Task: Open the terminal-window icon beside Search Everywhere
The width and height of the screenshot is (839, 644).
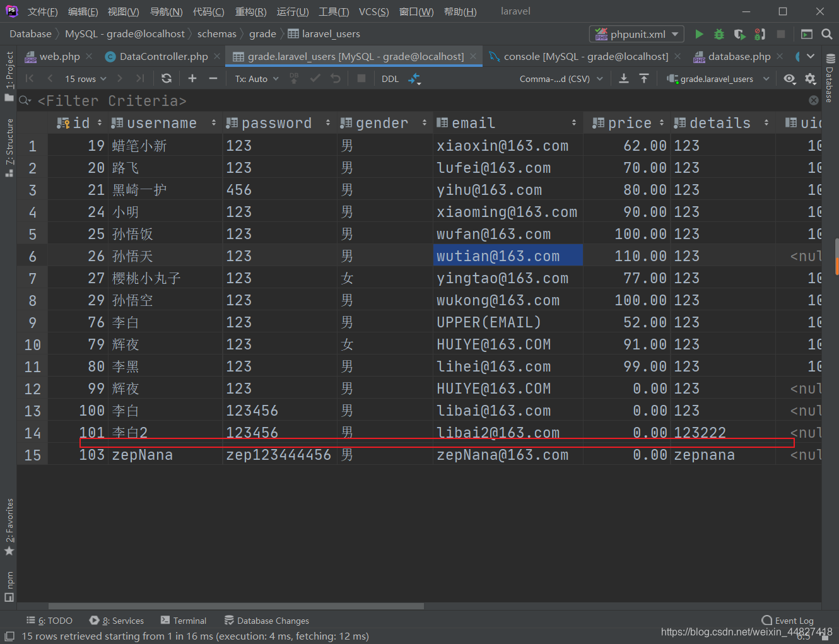Action: [807, 34]
